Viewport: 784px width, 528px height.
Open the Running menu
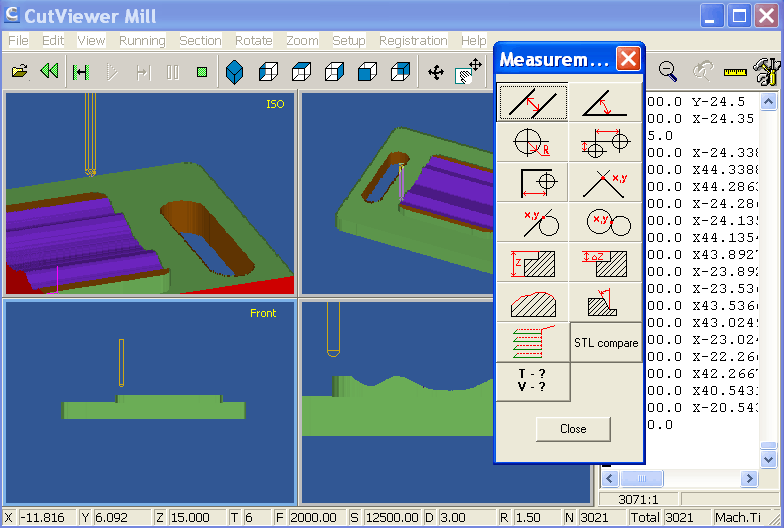[142, 41]
